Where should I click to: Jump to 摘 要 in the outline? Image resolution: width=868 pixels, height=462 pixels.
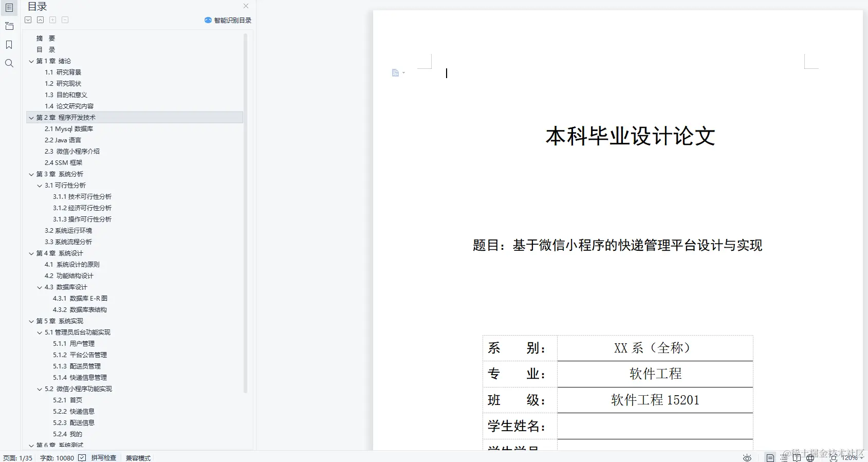46,39
